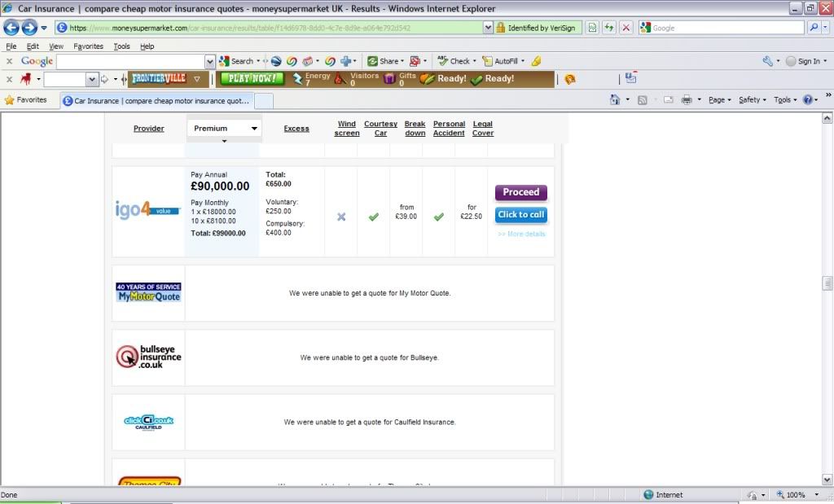834x504 pixels.
Task: Click the blue plus icon on Google toolbar
Action: 345,61
